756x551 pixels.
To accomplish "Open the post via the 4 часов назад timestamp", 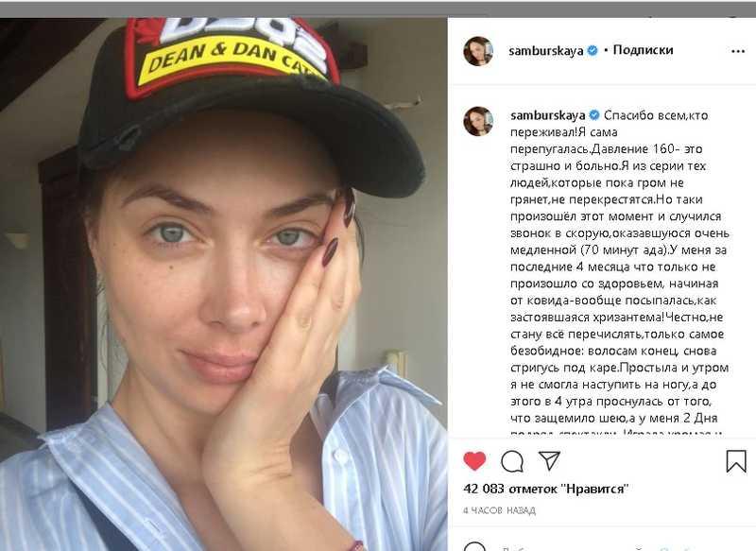I will click(x=500, y=510).
